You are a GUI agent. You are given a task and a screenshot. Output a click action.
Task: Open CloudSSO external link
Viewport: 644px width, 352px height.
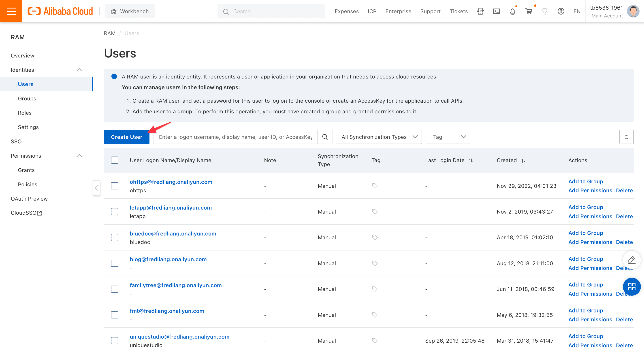tap(26, 213)
